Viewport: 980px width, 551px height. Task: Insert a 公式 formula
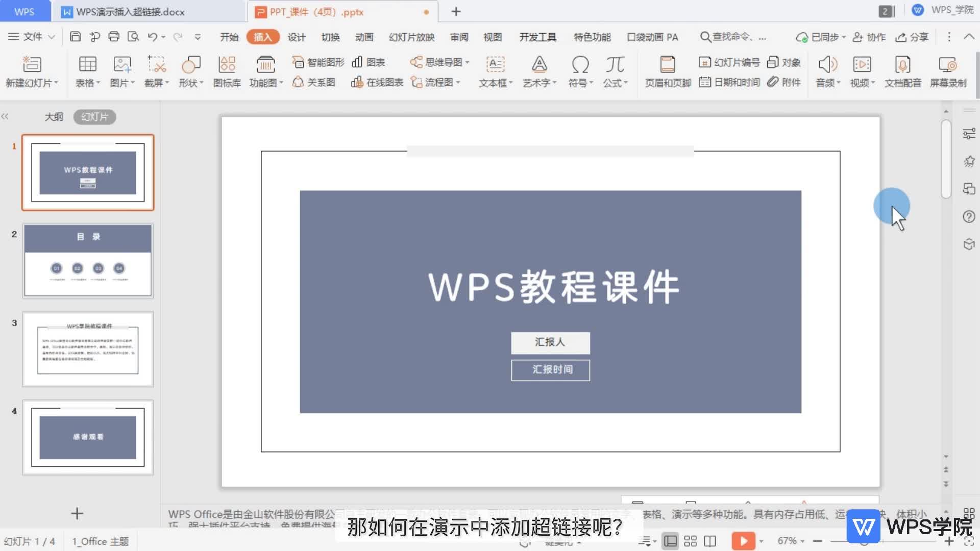point(615,71)
